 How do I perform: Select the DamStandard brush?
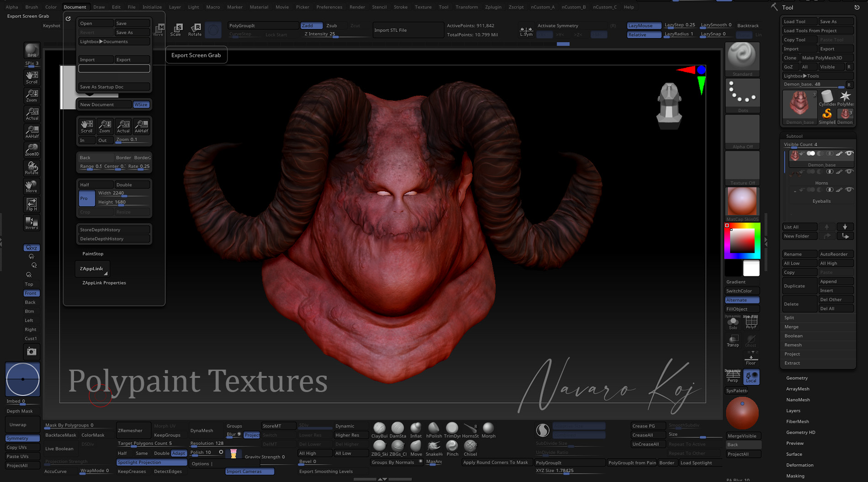[397, 430]
